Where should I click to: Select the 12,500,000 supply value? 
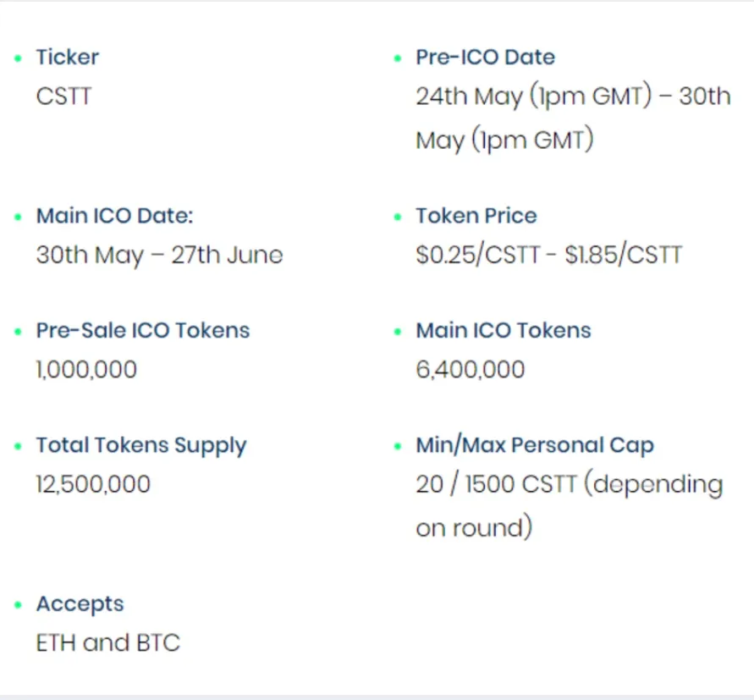point(93,484)
